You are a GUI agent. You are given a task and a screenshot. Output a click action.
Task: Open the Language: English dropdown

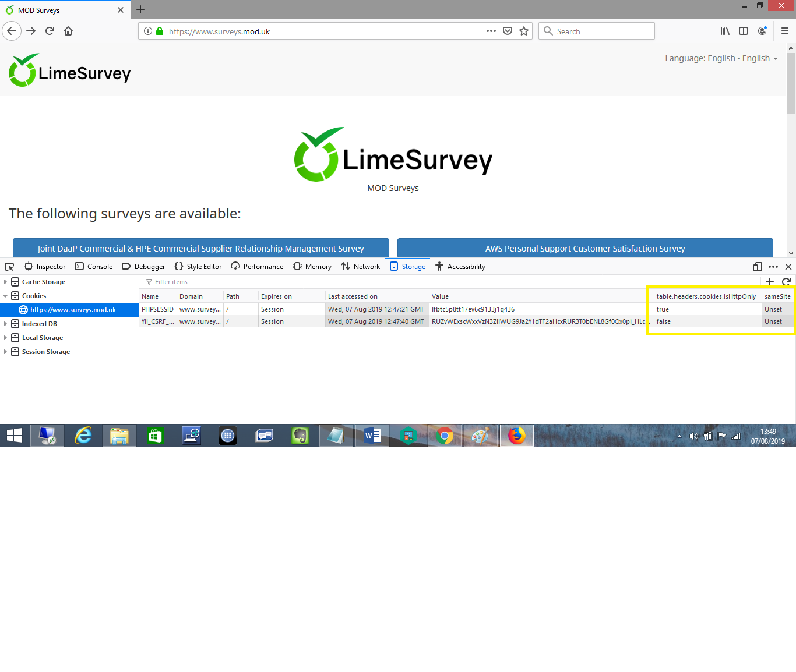coord(721,58)
